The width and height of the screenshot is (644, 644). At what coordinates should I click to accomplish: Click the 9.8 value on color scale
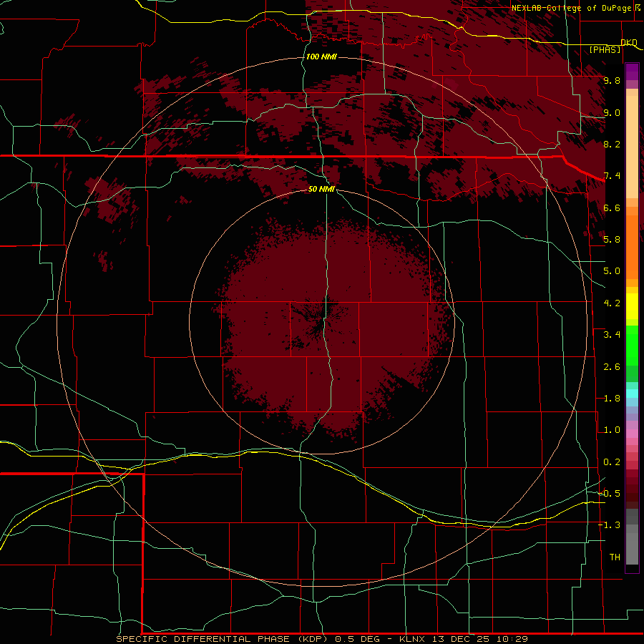pyautogui.click(x=612, y=80)
